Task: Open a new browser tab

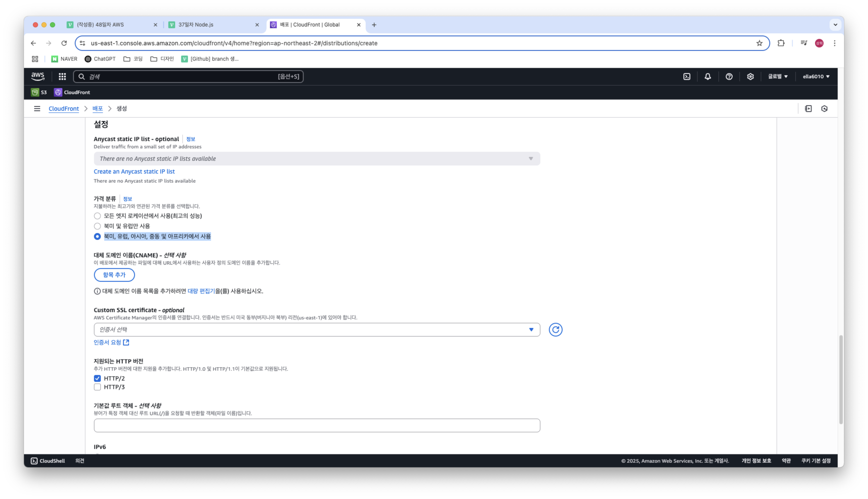Action: point(374,25)
